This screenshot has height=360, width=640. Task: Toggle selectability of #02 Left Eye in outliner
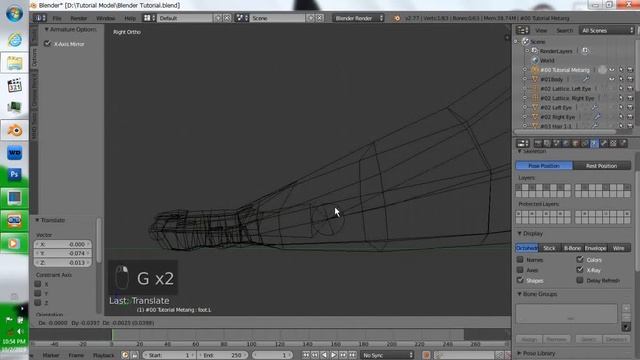tap(621, 107)
